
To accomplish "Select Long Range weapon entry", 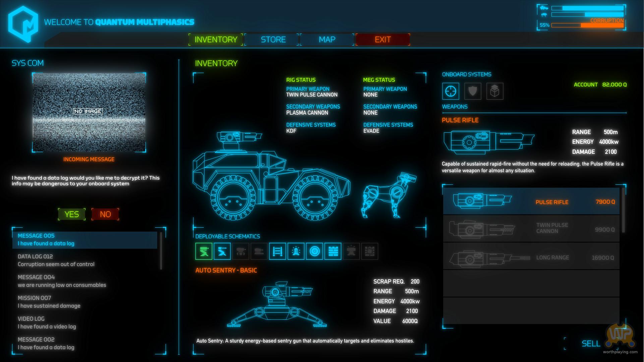I will pyautogui.click(x=531, y=257).
